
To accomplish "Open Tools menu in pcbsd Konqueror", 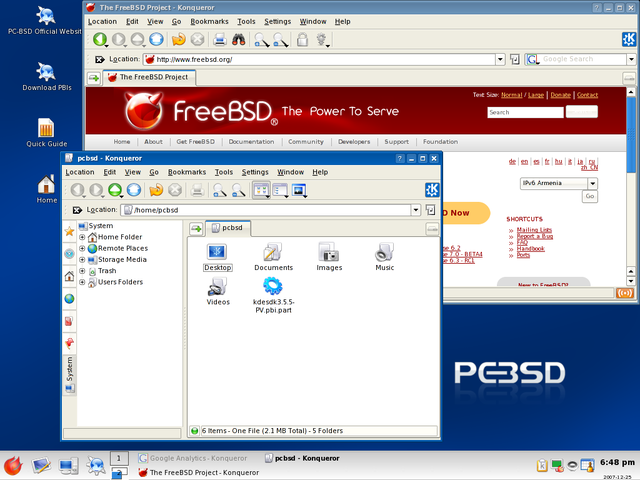I will pos(224,172).
